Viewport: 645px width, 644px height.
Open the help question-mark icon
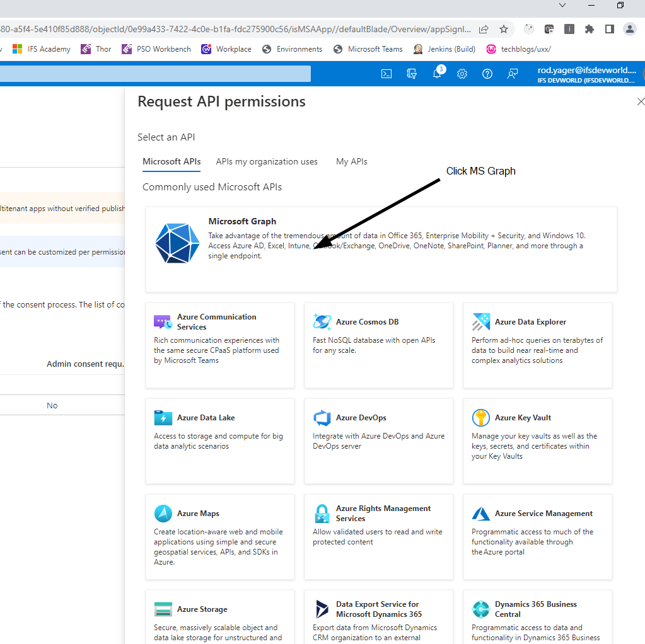click(x=487, y=74)
